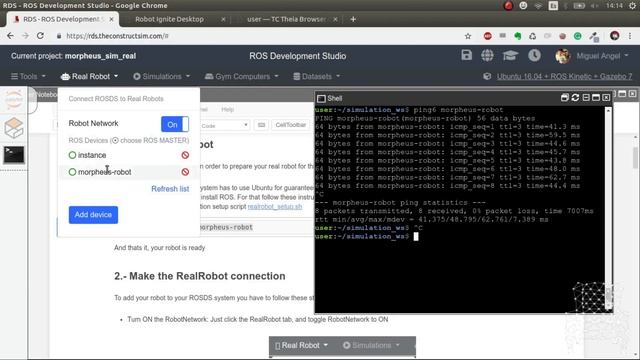The height and width of the screenshot is (360, 640).
Task: Open the Datasets dropdown menu
Action: 317,76
